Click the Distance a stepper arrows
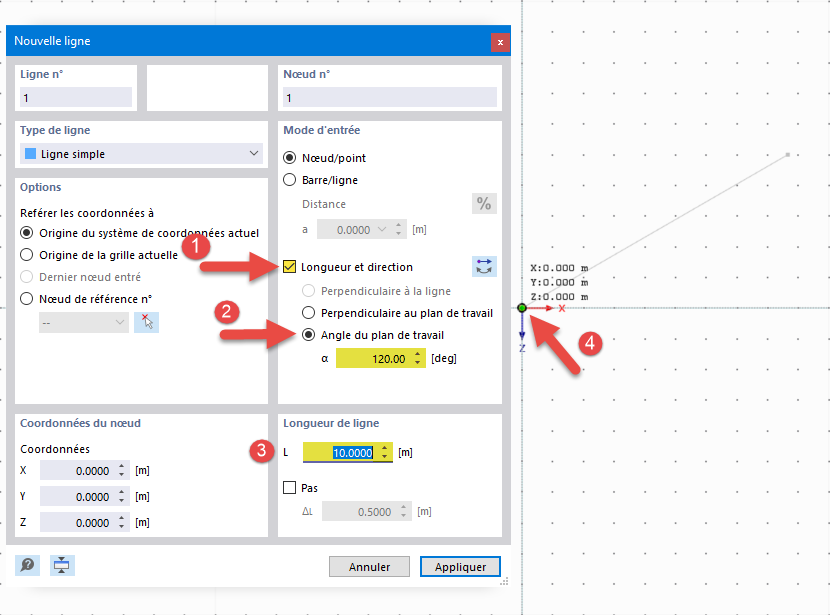The height and width of the screenshot is (615, 830). [399, 230]
